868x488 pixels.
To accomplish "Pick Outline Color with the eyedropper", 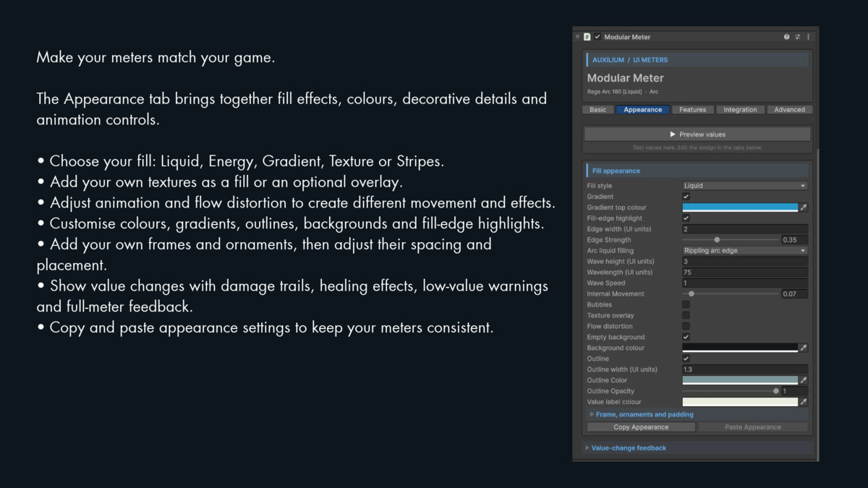I will tap(804, 380).
